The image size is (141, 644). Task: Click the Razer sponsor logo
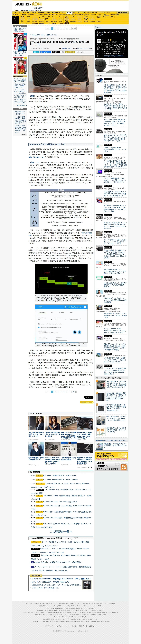[105, 17]
